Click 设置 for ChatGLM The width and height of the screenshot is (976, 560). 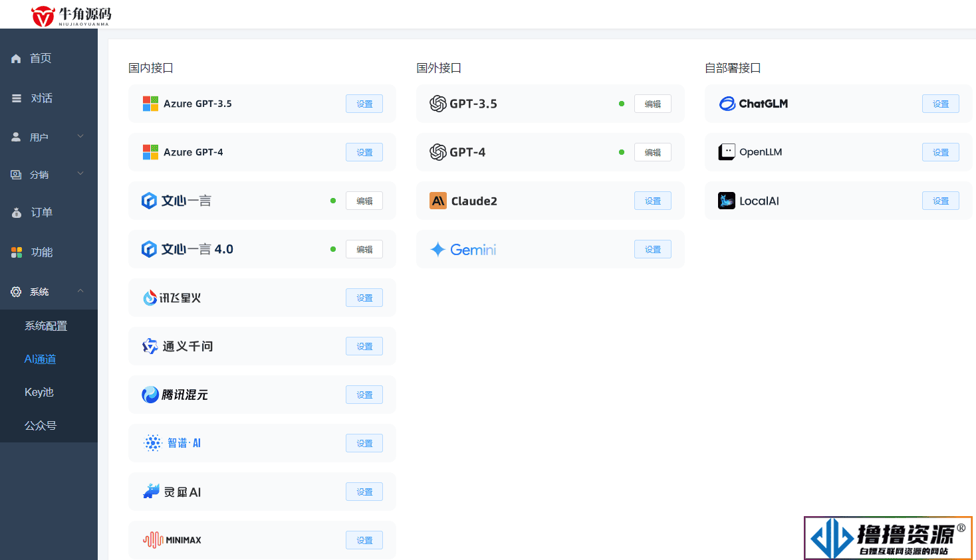[941, 104]
